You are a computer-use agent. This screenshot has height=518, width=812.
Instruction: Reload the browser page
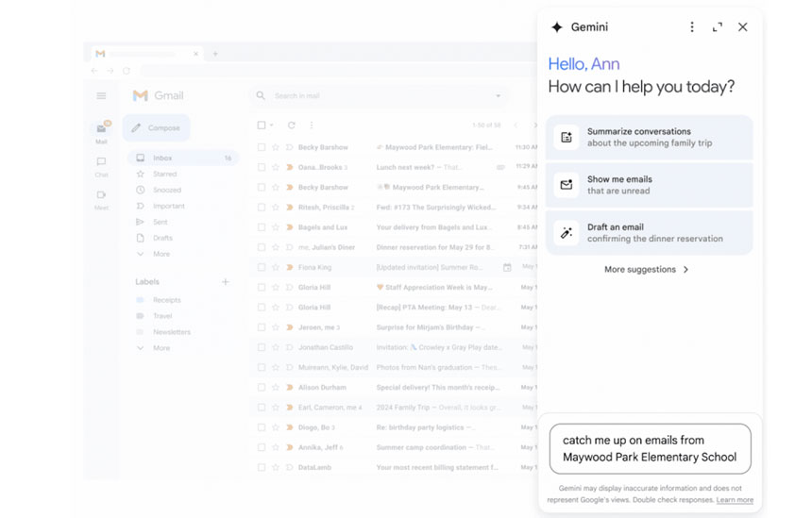pyautogui.click(x=127, y=71)
